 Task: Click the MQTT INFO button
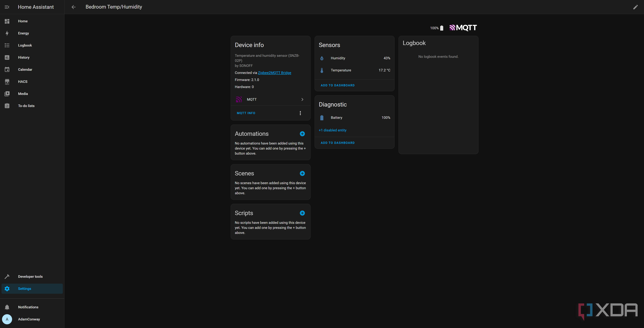(246, 113)
